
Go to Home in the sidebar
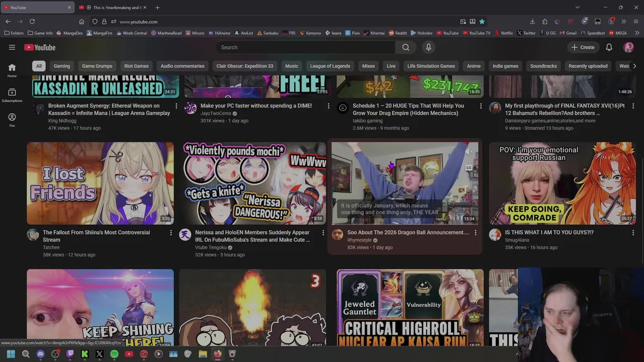click(x=12, y=70)
